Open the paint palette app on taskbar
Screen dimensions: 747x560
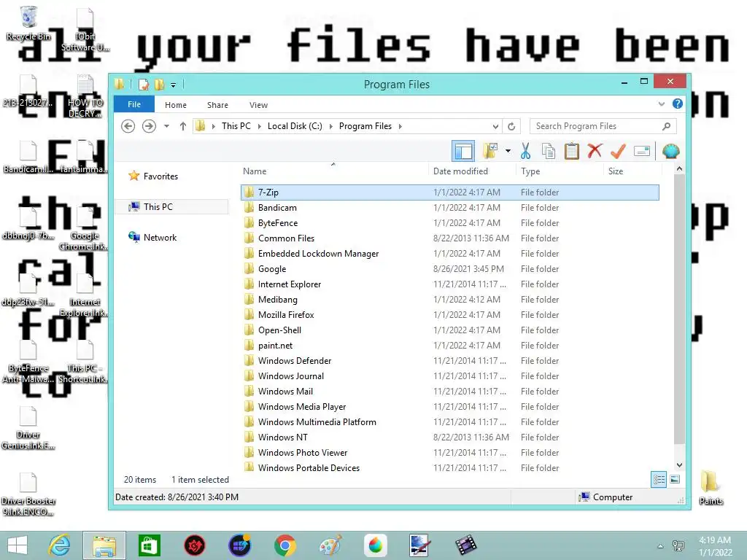330,545
